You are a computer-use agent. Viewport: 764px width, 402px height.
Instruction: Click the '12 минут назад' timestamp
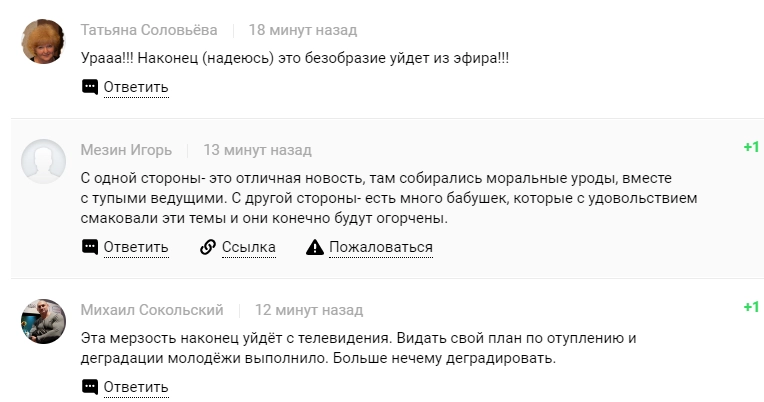[309, 310]
